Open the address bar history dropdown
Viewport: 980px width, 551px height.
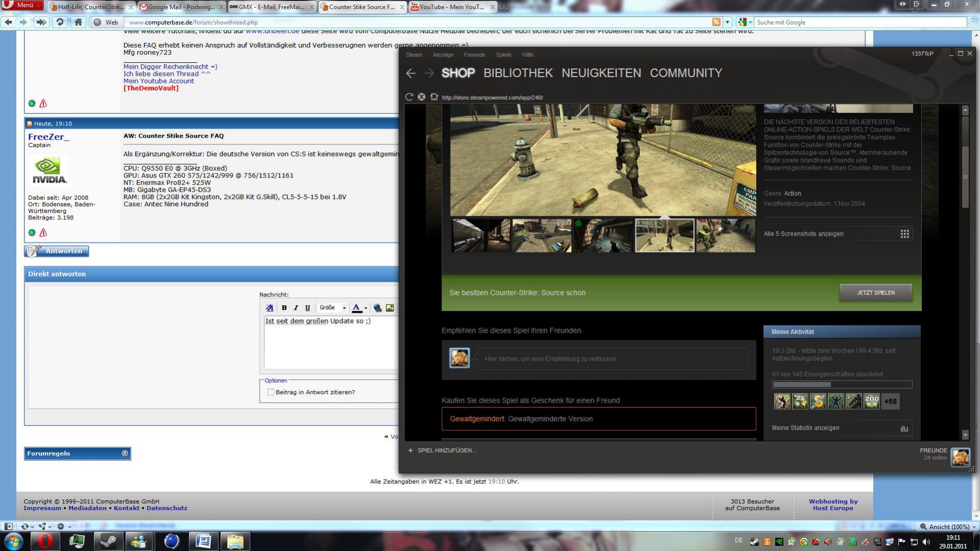(x=728, y=22)
